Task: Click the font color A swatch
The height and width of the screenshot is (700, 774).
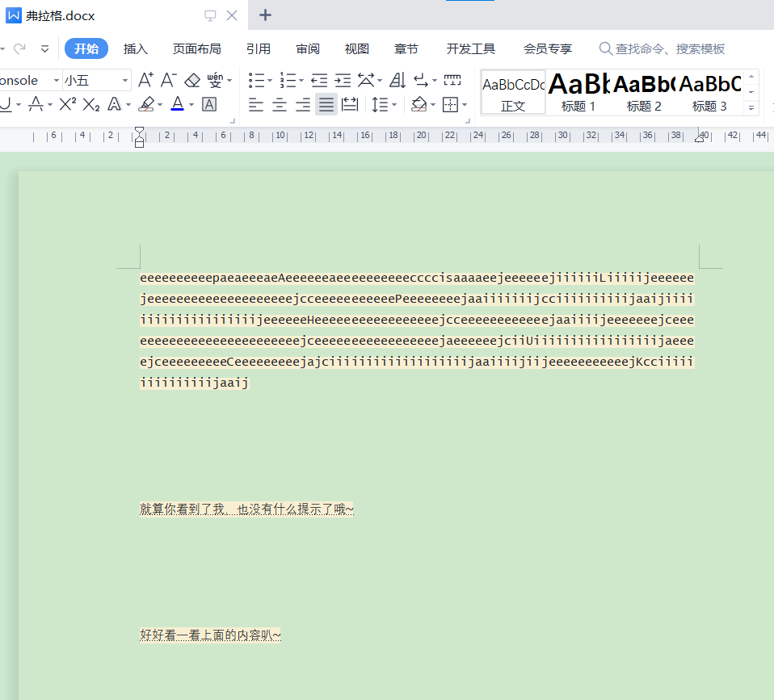Action: pos(177,104)
